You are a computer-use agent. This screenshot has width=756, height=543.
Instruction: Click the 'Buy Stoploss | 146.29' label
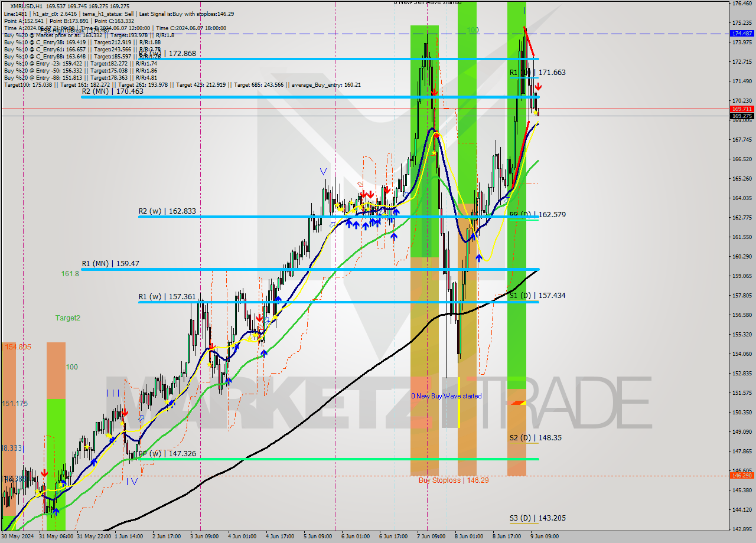pos(454,480)
